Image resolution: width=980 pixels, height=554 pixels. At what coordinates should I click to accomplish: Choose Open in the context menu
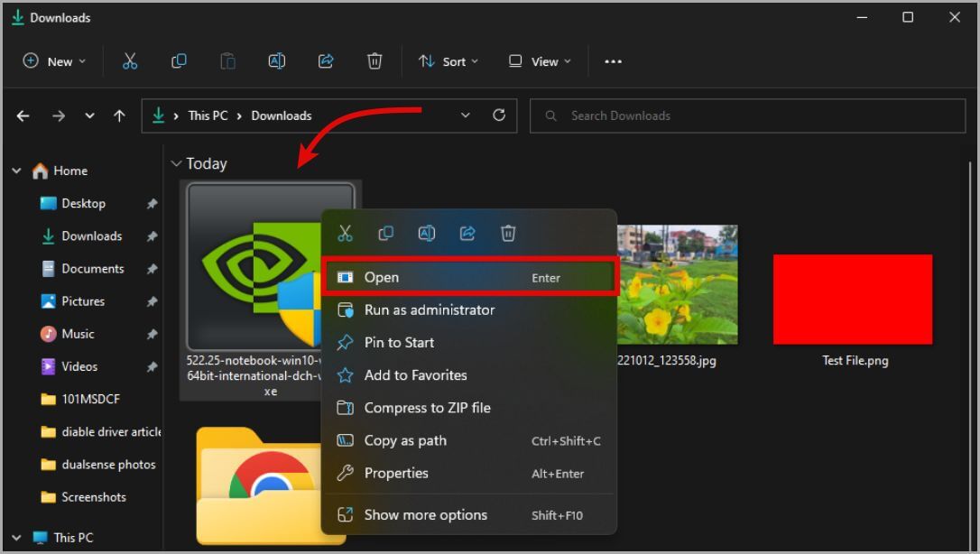point(469,277)
